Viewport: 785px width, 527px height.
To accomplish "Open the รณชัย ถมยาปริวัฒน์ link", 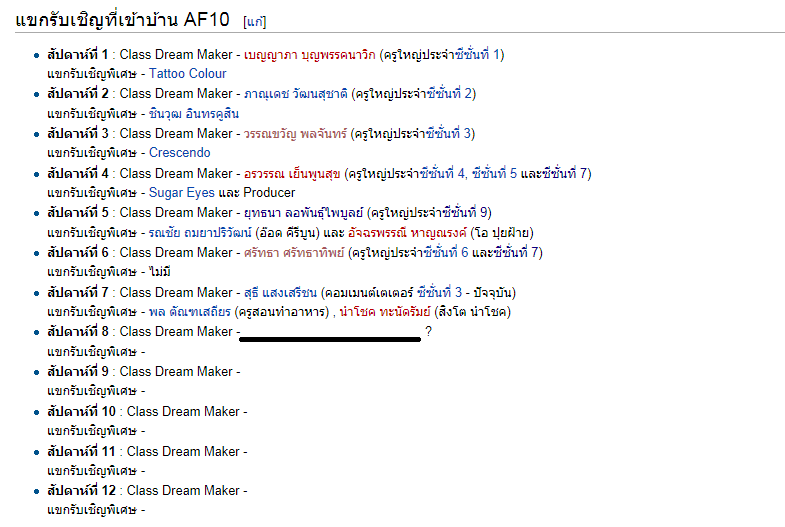I will click(200, 233).
